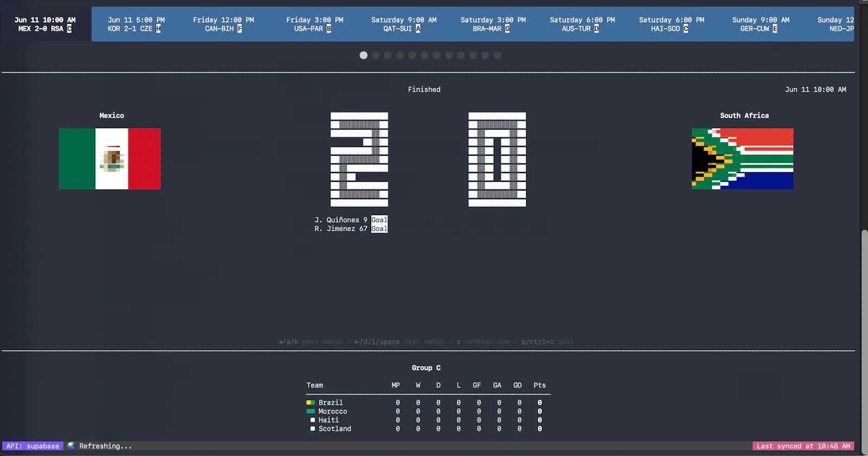Click the Goal badge for J. Quiñones
The width and height of the screenshot is (868, 456).
pos(379,220)
